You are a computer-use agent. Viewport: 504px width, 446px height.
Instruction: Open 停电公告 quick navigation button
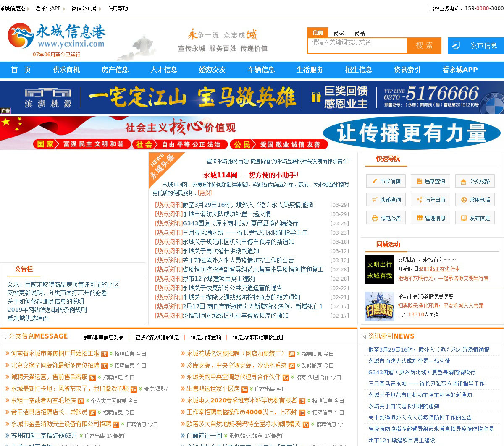386,218
